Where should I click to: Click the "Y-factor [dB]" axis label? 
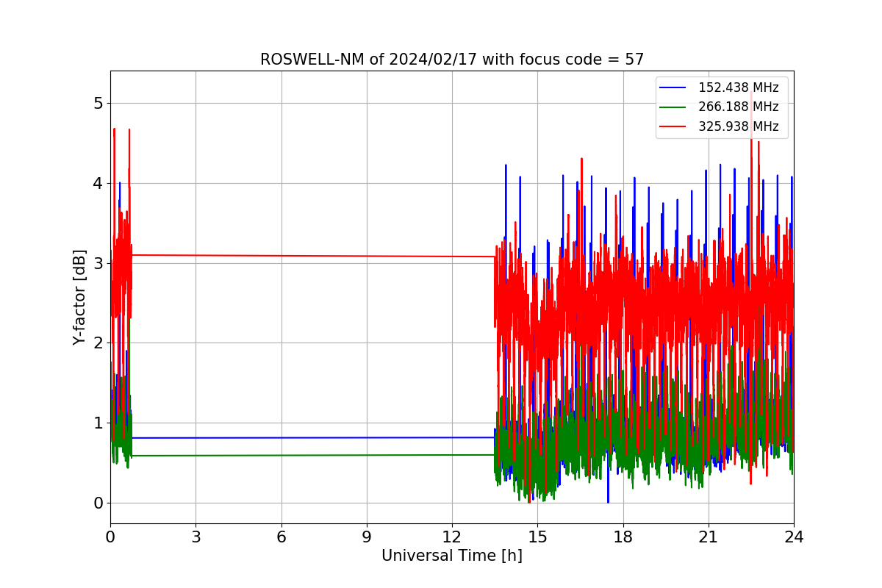(x=79, y=297)
